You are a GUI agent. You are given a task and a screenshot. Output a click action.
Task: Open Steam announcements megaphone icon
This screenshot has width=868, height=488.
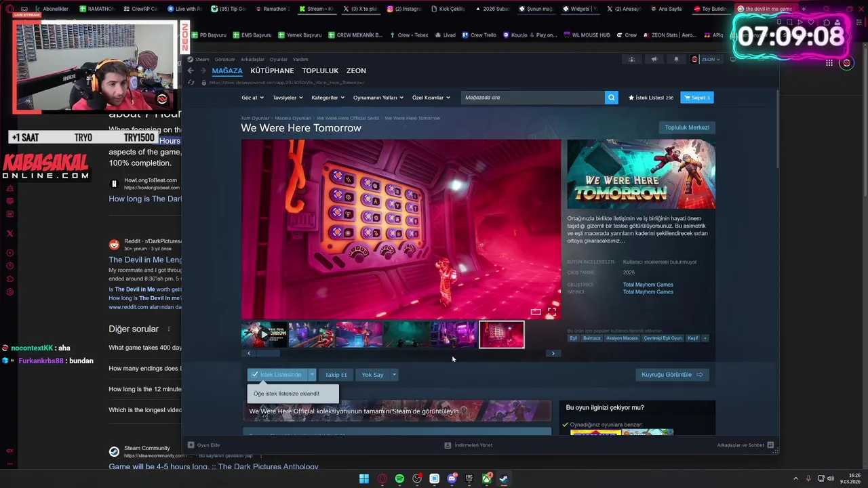point(654,59)
